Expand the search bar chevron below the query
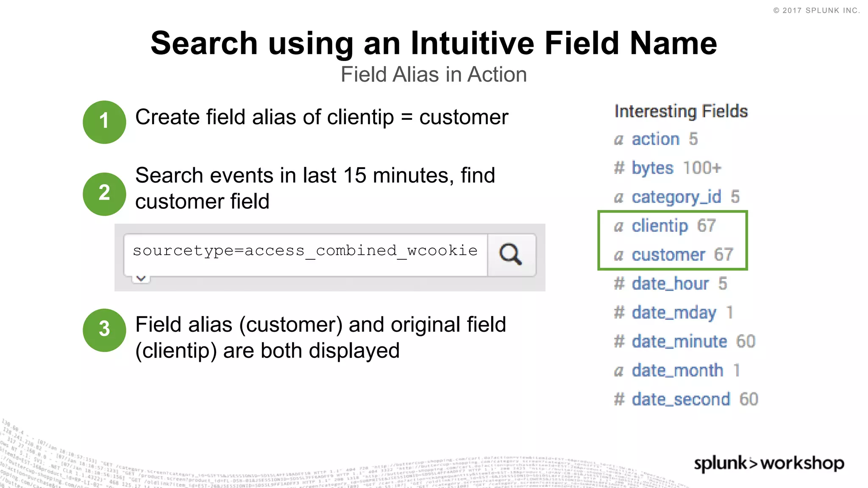Image resolution: width=868 pixels, height=488 pixels. tap(141, 278)
